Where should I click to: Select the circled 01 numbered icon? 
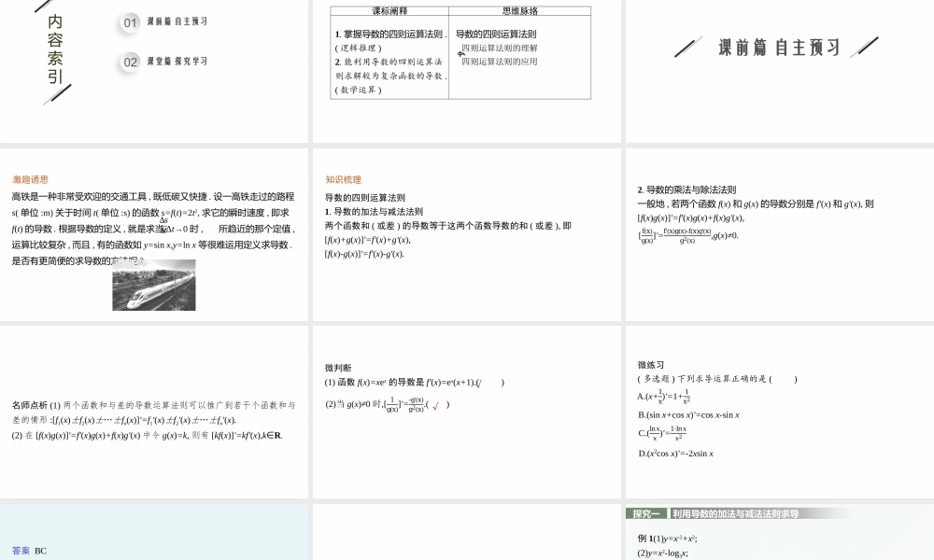pyautogui.click(x=129, y=23)
